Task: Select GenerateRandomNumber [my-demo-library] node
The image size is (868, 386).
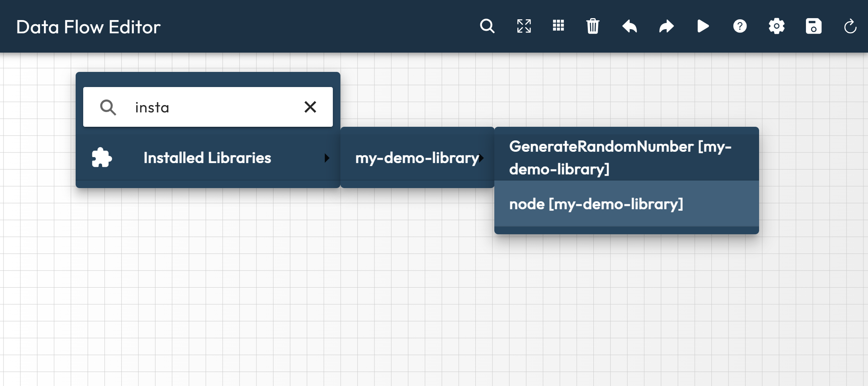Action: [x=620, y=157]
